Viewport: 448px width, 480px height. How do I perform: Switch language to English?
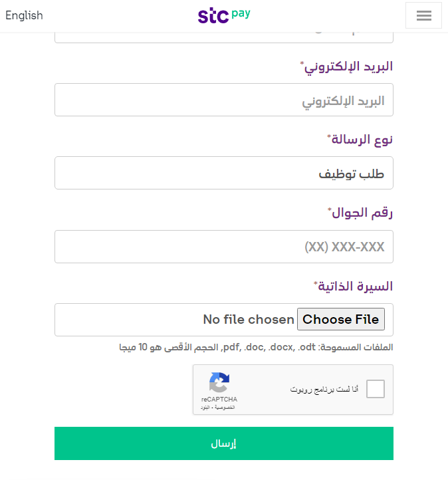pyautogui.click(x=24, y=15)
